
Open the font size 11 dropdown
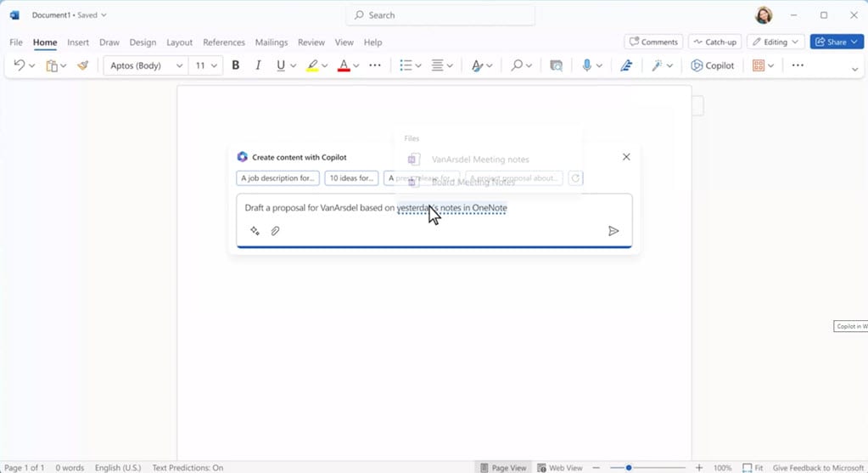point(206,65)
